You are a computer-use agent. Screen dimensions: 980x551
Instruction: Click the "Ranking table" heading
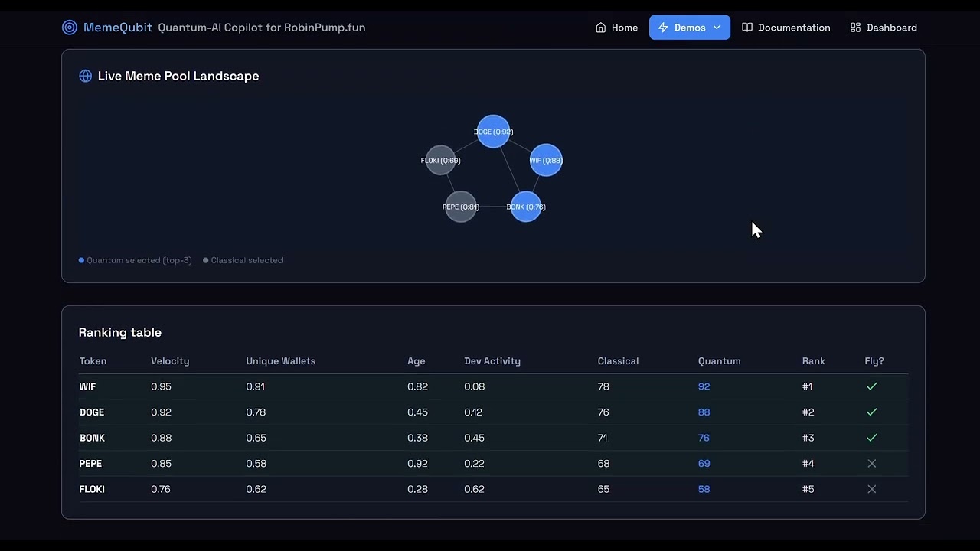[x=120, y=332]
